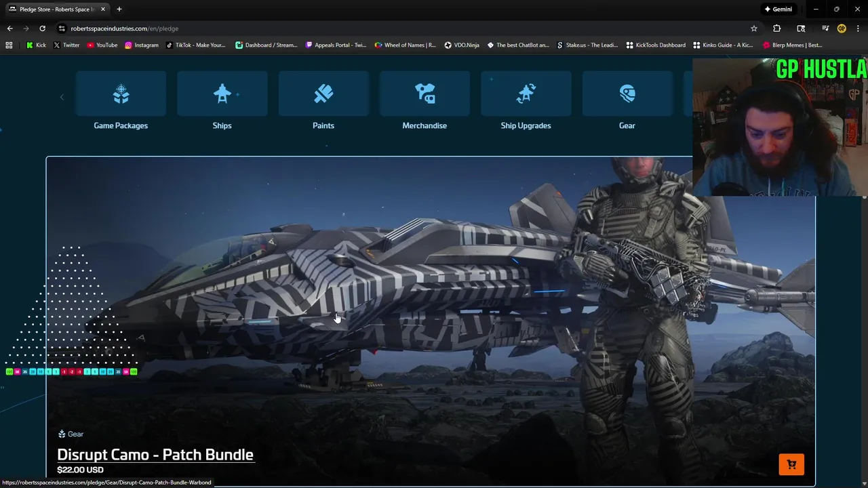Open the Twitter bookmark

click(66, 45)
